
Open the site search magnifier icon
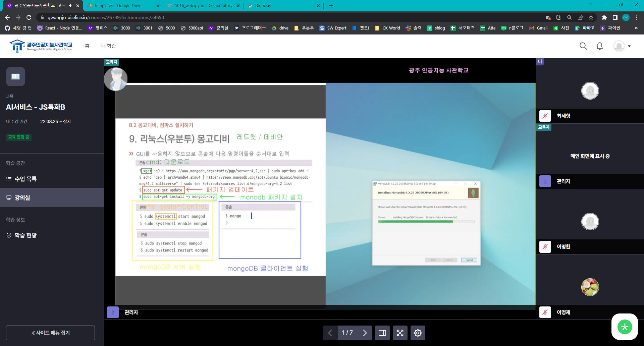[x=583, y=46]
